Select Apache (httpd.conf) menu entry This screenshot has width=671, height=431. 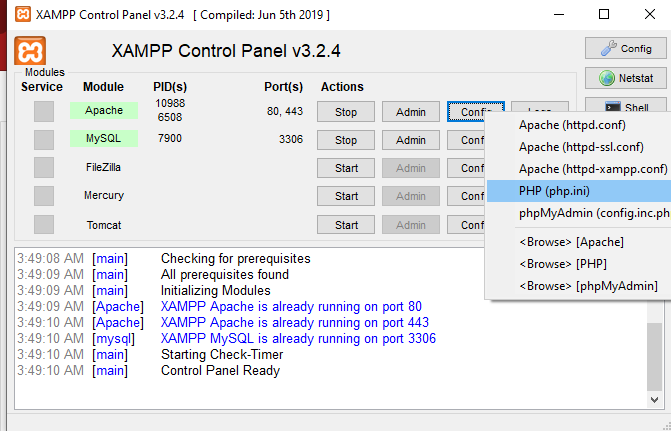(x=579, y=125)
